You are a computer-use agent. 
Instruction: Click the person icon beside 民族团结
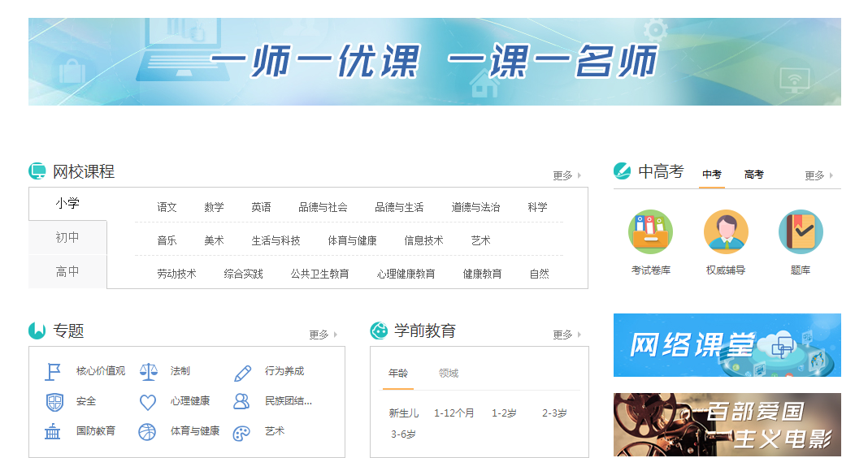[241, 401]
